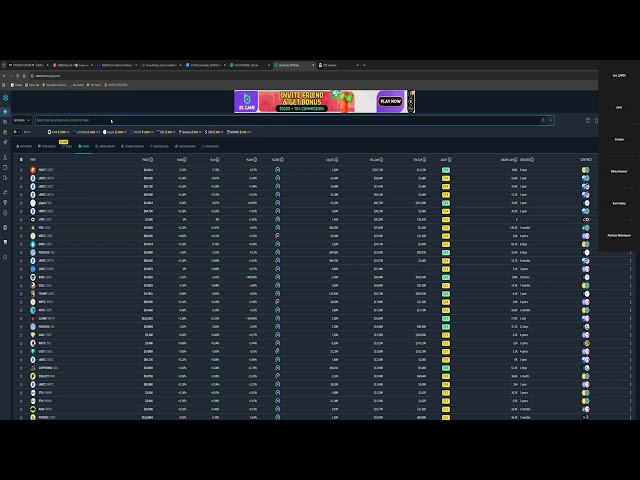Click the green audit badge in the TRUMP row
Image resolution: width=640 pixels, height=480 pixels.
446,293
